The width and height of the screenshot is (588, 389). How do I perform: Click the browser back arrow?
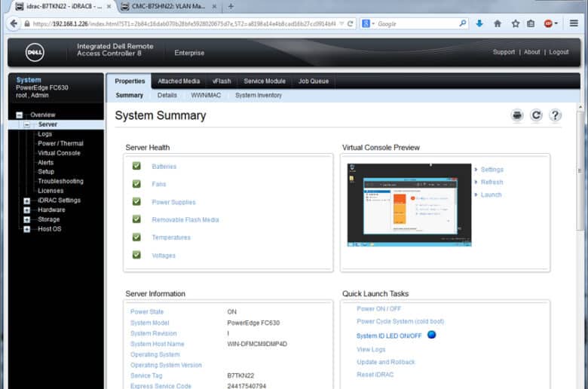14,23
